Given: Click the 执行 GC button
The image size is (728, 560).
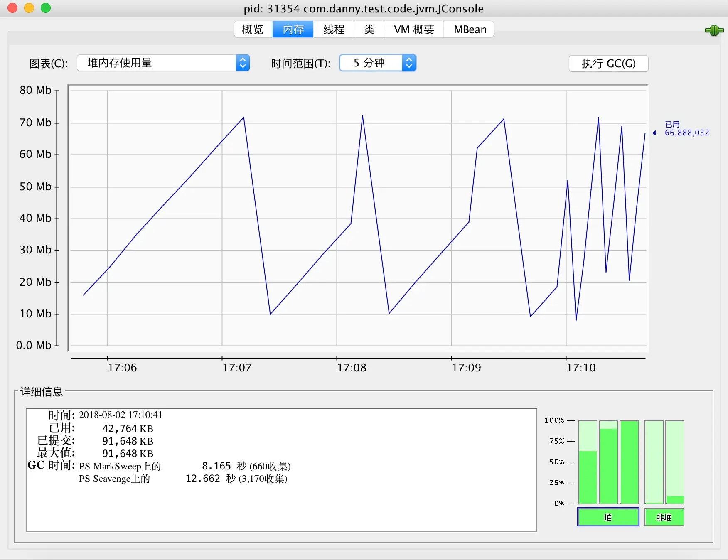Looking at the screenshot, I should [608, 64].
